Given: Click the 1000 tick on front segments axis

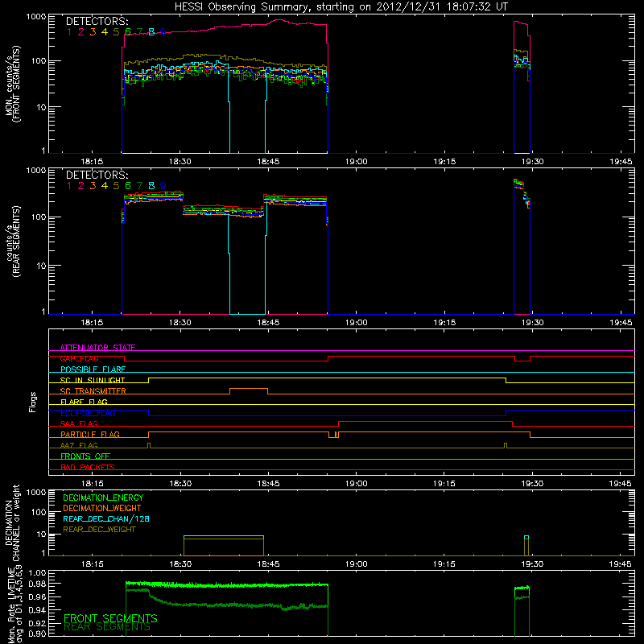Looking at the screenshot, I should pyautogui.click(x=36, y=17).
